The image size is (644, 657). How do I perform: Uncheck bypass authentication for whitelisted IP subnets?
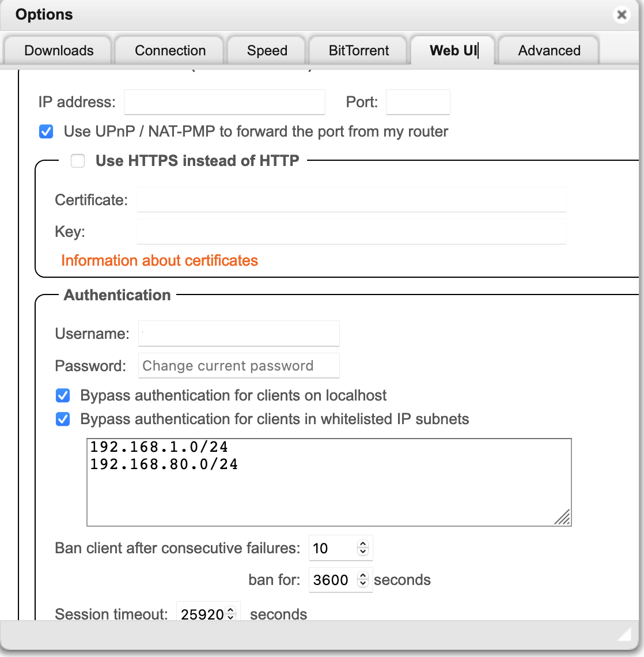62,419
